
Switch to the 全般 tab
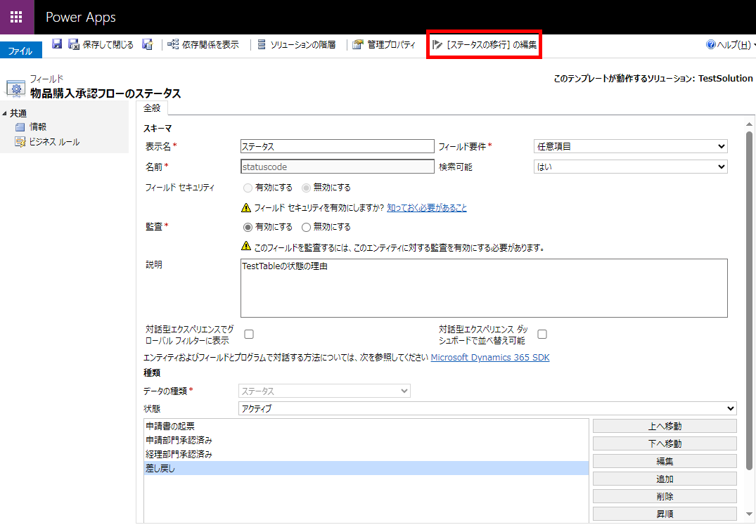coord(152,108)
